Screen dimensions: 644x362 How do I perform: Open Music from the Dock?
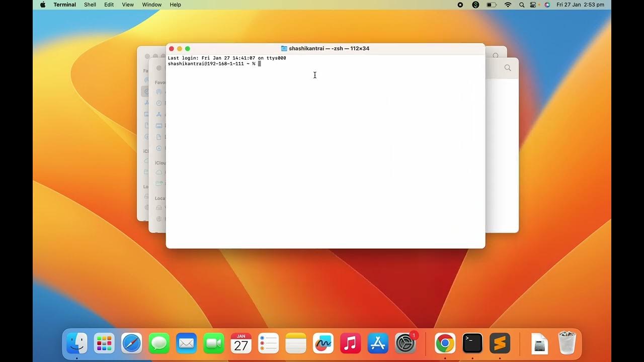coord(351,343)
